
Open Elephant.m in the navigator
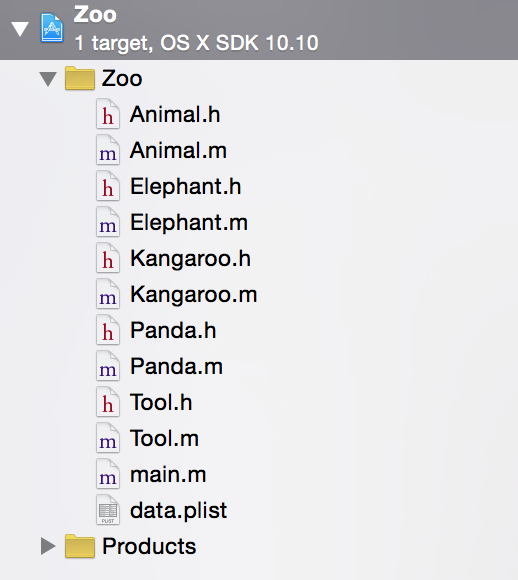click(x=189, y=223)
